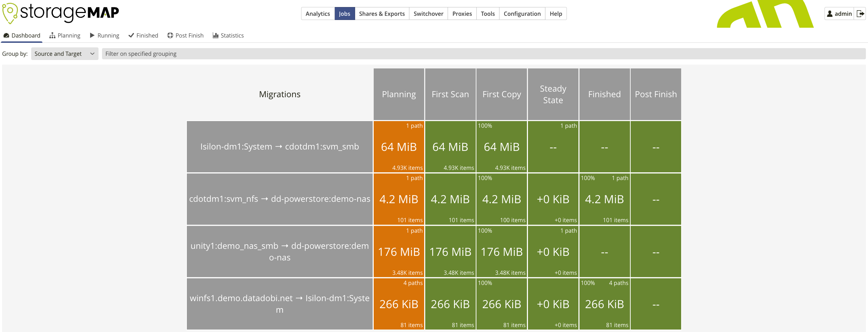Open the Proxies tab

coord(462,13)
